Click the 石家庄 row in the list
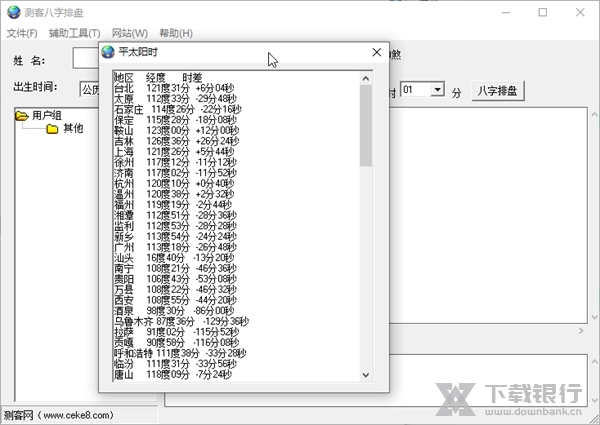The height and width of the screenshot is (425, 600). tap(178, 109)
